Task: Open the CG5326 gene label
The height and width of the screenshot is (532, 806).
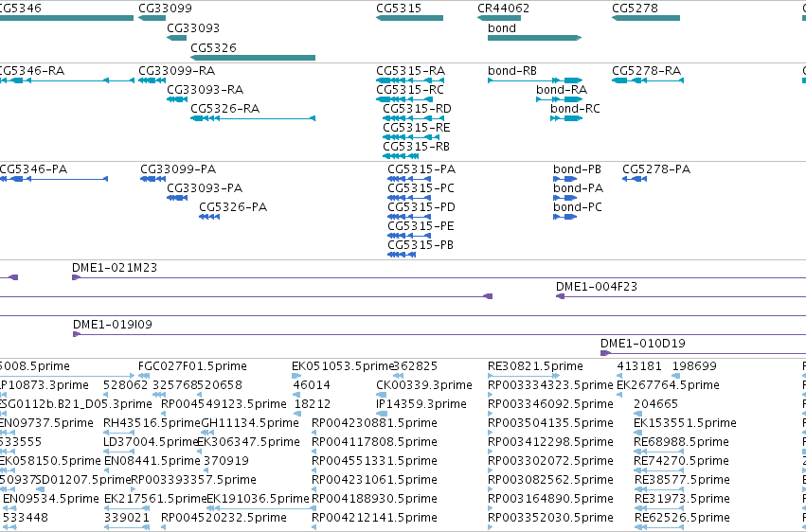Action: click(213, 47)
